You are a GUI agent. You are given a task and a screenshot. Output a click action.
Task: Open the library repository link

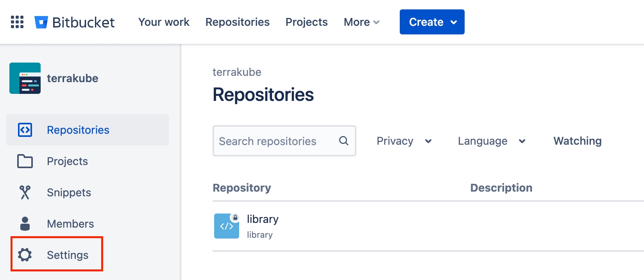[263, 219]
